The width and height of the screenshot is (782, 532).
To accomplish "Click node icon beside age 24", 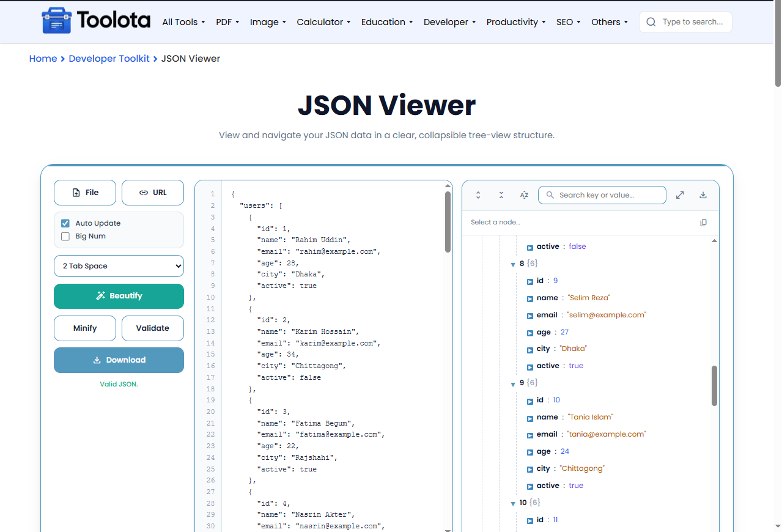I will coord(530,452).
